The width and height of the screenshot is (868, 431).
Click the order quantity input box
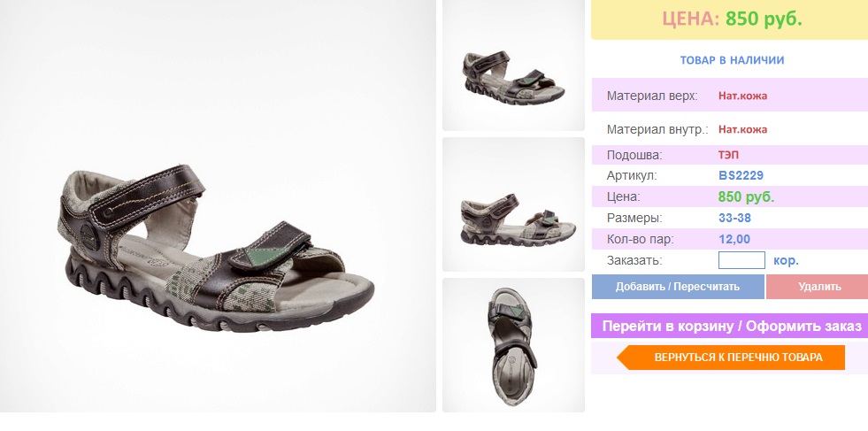(x=741, y=260)
